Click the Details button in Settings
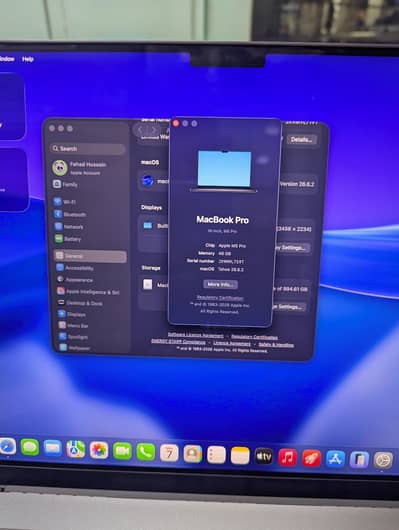The width and height of the screenshot is (399, 530). (301, 140)
